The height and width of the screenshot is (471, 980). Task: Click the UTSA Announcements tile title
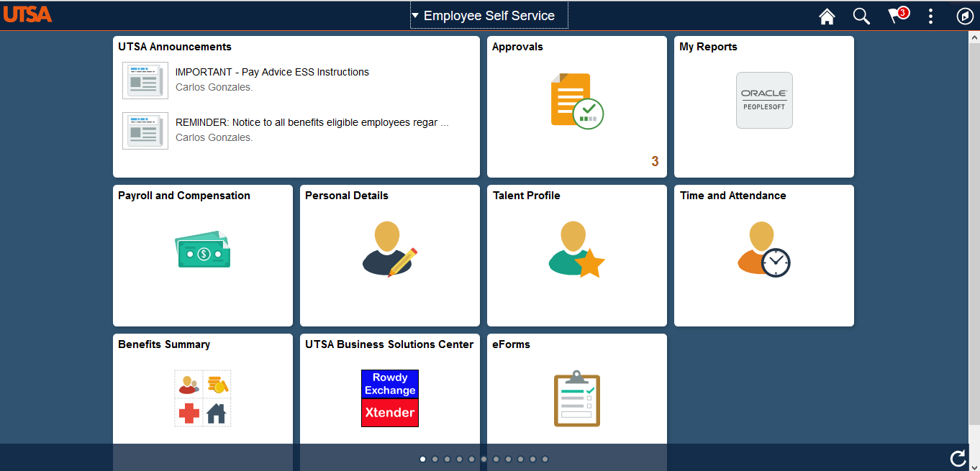pyautogui.click(x=175, y=47)
